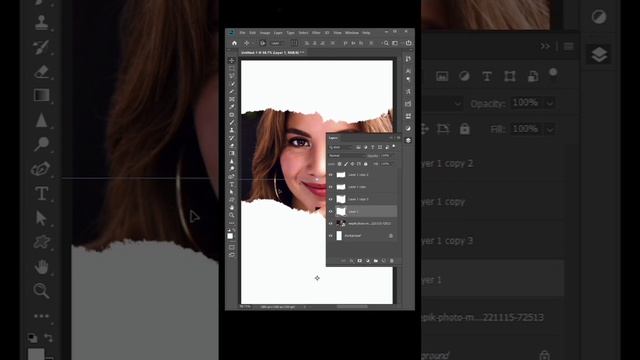Open the Normal blend mode dropdown
The width and height of the screenshot is (640, 360).
tap(347, 156)
